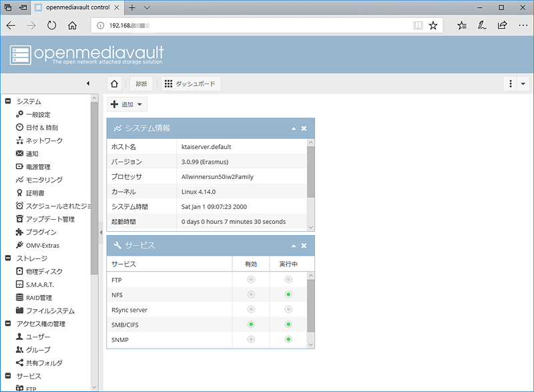Enable the SMB/CIFS 有効 toggle
The height and width of the screenshot is (392, 534).
tap(251, 325)
